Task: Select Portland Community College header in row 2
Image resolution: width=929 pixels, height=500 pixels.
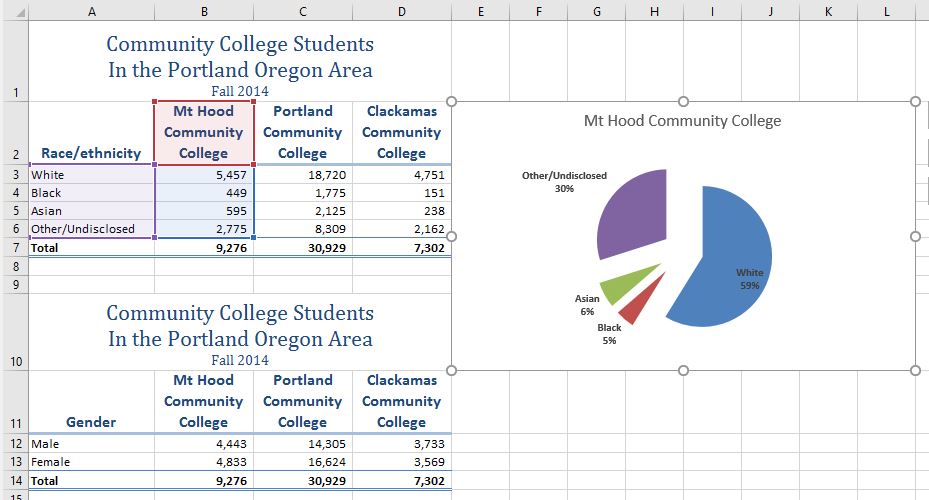Action: click(x=303, y=133)
